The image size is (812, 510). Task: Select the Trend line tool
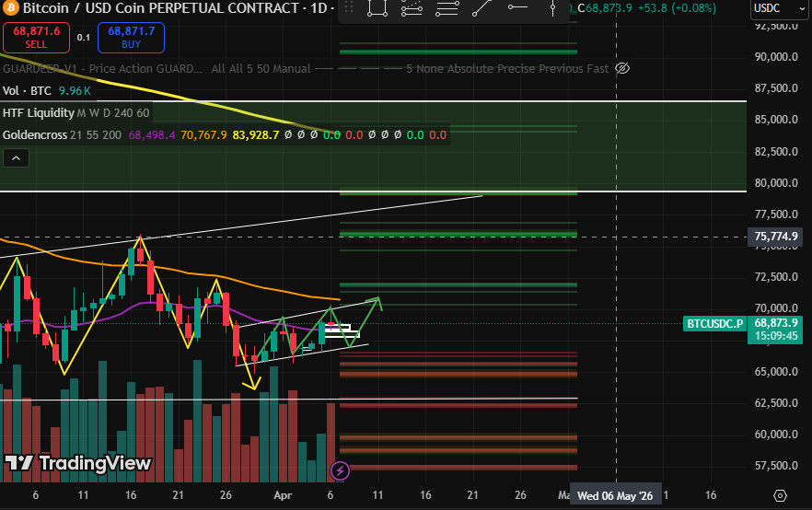point(482,7)
